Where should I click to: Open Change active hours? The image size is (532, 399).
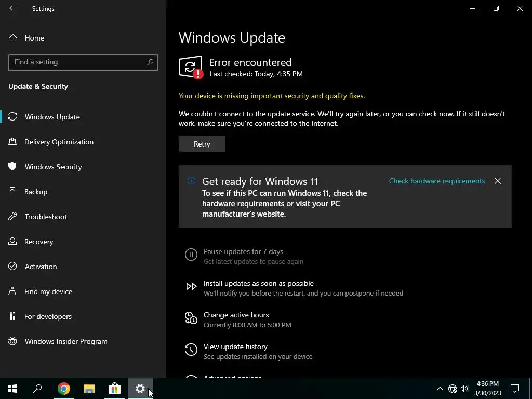[236, 315]
